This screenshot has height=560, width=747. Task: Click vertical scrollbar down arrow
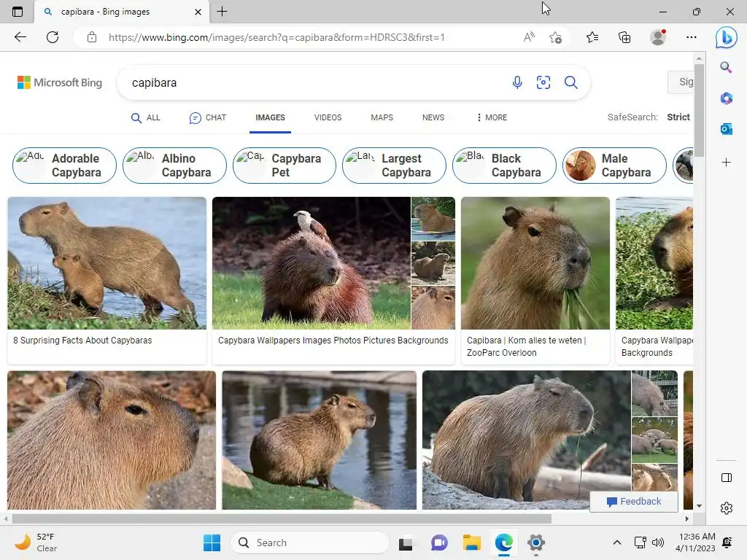[699, 506]
